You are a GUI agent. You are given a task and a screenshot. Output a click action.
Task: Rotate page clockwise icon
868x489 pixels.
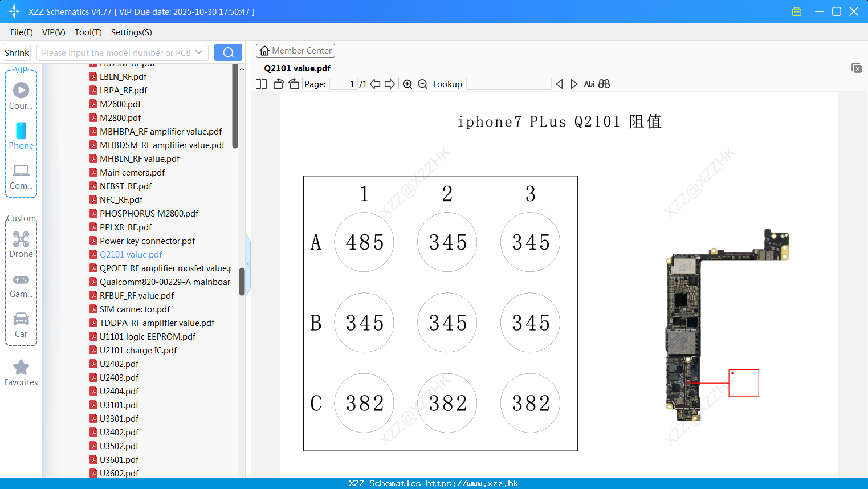coord(294,84)
